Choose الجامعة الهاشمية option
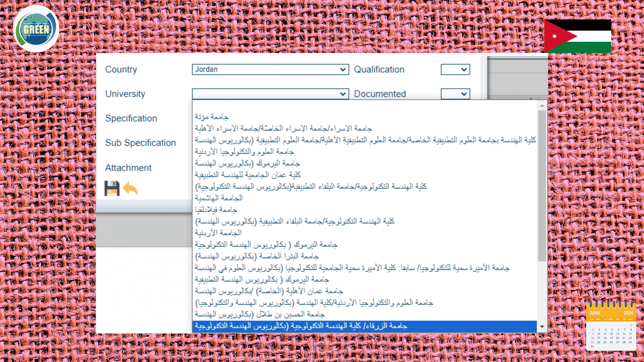Screen dimensions: 644x362 coord(219,198)
